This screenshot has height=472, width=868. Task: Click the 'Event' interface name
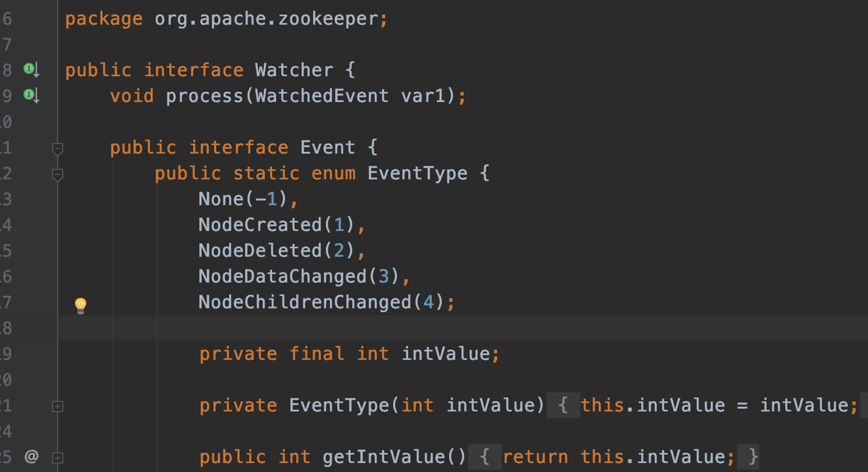click(x=328, y=147)
